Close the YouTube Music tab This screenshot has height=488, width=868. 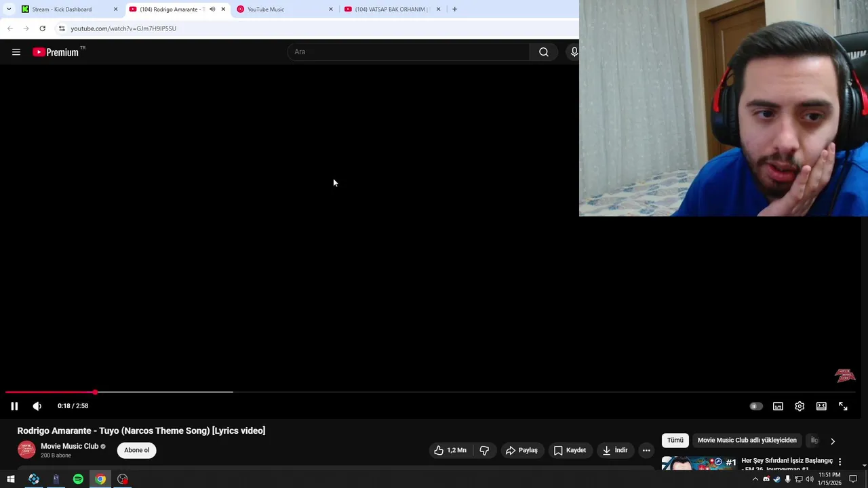point(331,9)
